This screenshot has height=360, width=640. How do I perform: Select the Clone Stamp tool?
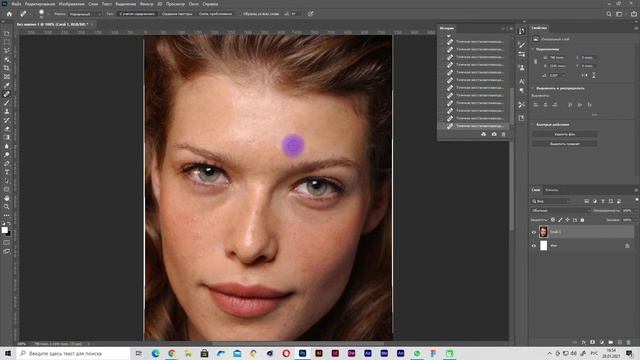(x=7, y=111)
